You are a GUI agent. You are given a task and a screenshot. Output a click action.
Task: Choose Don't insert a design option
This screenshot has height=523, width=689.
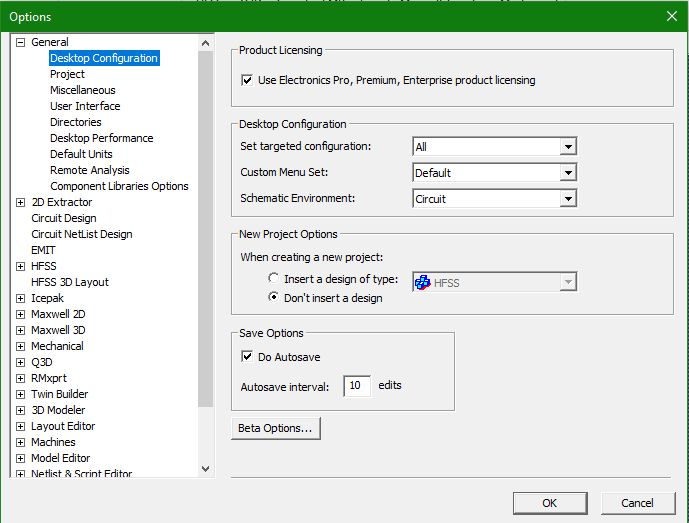[x=275, y=298]
